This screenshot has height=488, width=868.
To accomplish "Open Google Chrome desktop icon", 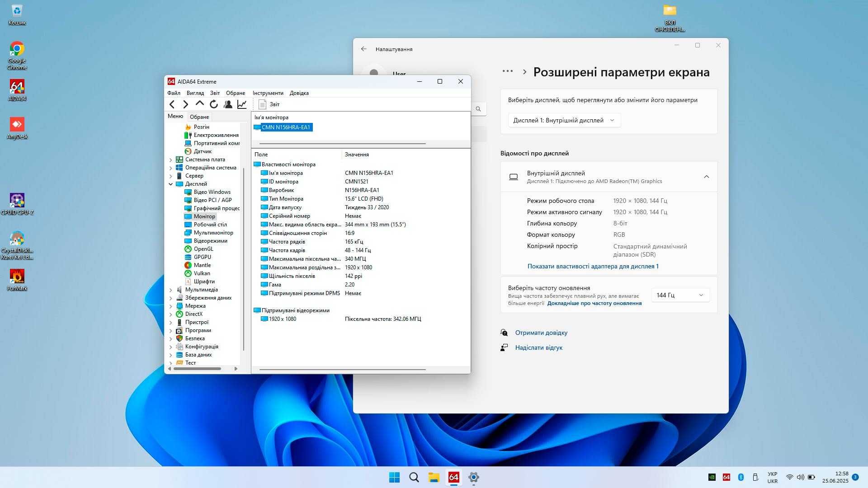I will pos(17,56).
